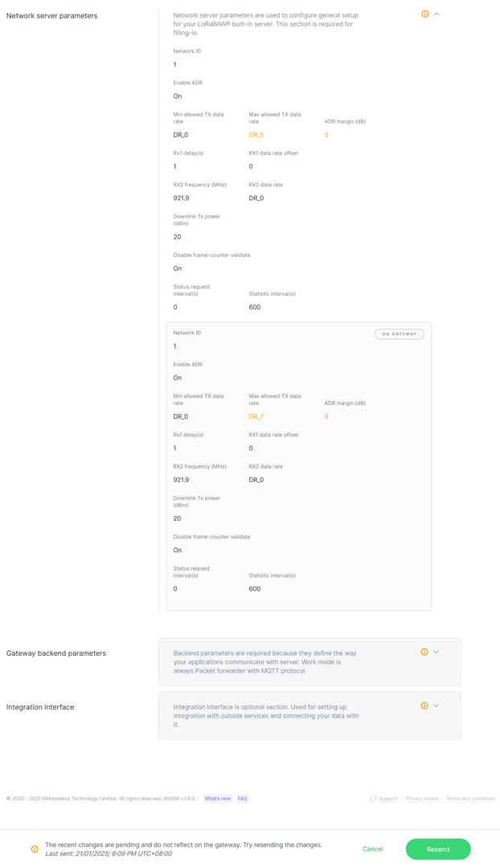This screenshot has height=868, width=500.
Task: Click the Integration interface heading
Action: (40, 707)
